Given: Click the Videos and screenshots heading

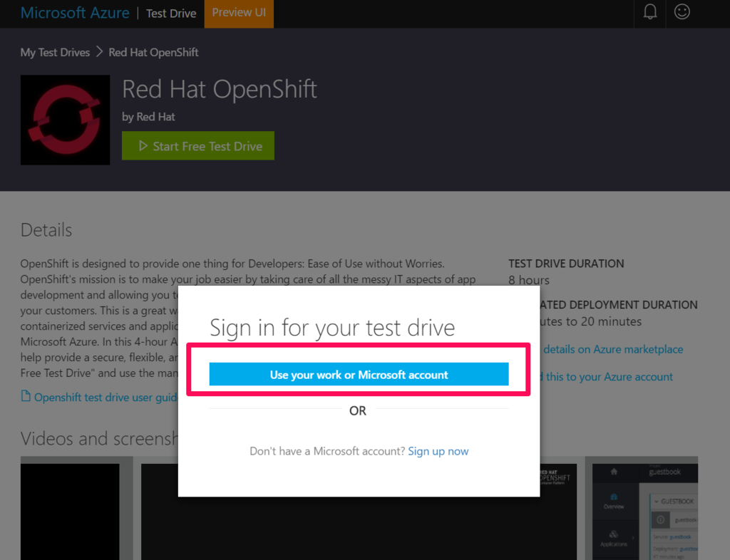Looking at the screenshot, I should pos(99,439).
